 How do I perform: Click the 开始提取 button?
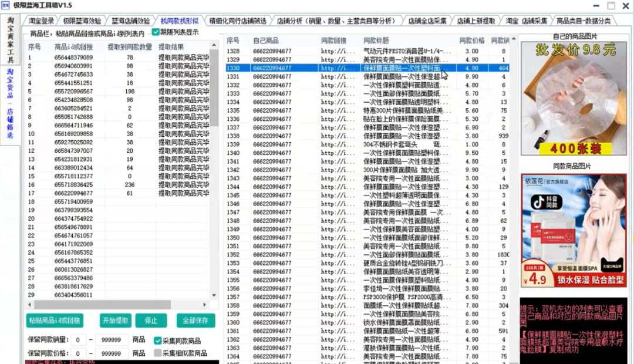tap(115, 321)
